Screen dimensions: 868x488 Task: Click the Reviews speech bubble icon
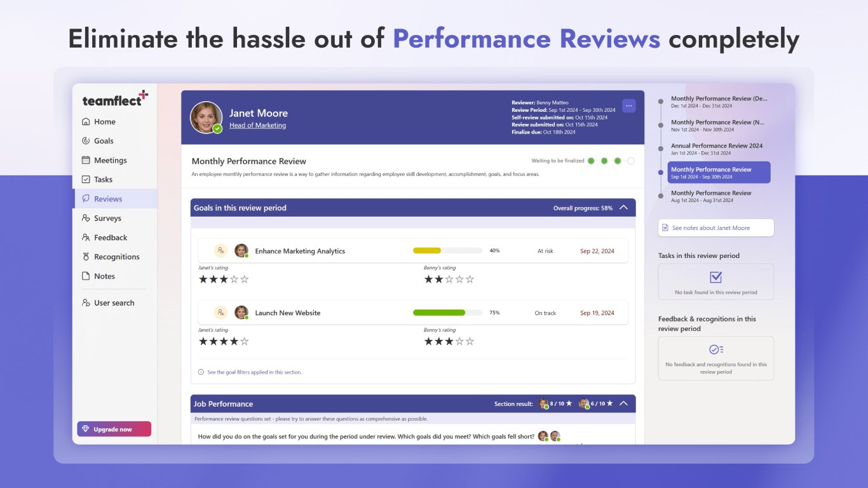click(86, 199)
